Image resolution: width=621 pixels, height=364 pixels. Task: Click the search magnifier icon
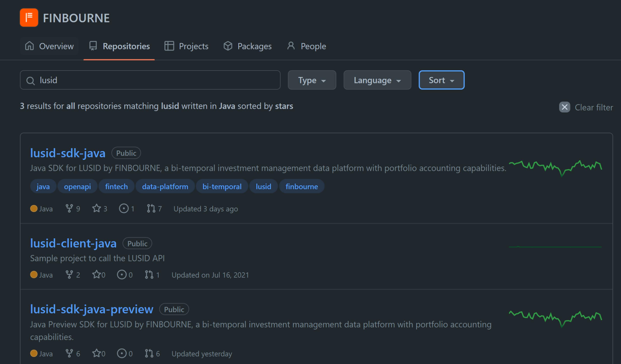pos(30,80)
